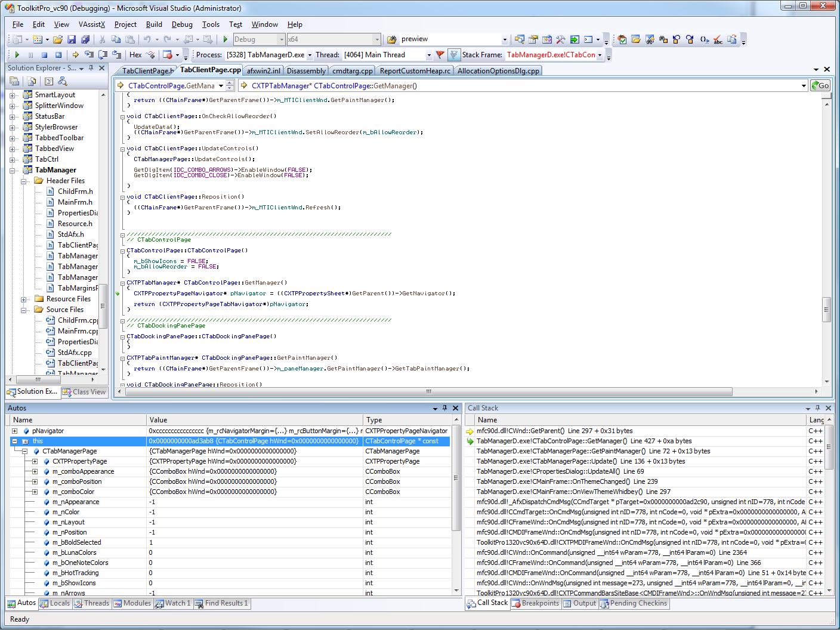Toggle auto-hide pin on Call Stack panel
The image size is (840, 630).
tap(818, 408)
